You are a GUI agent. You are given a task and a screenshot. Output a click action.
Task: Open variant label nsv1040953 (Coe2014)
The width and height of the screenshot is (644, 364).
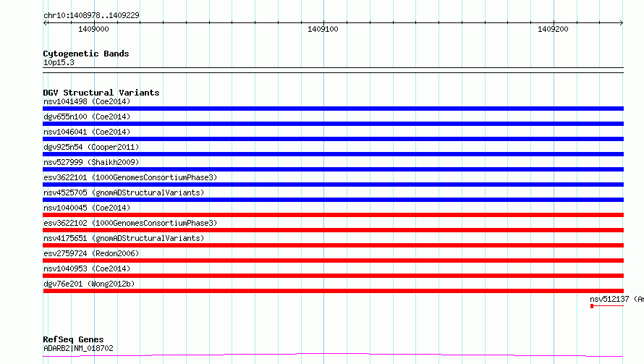(x=87, y=268)
